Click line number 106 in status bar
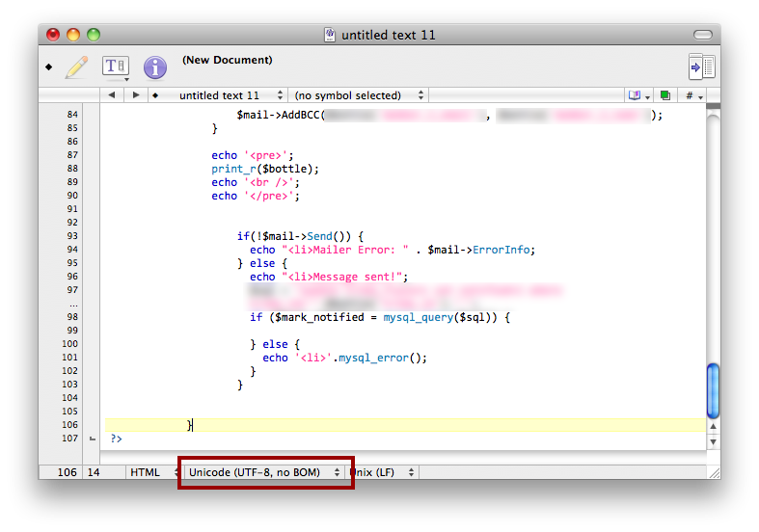 click(67, 472)
